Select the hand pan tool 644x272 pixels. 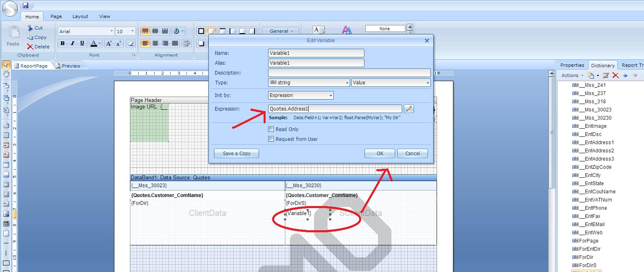6,74
